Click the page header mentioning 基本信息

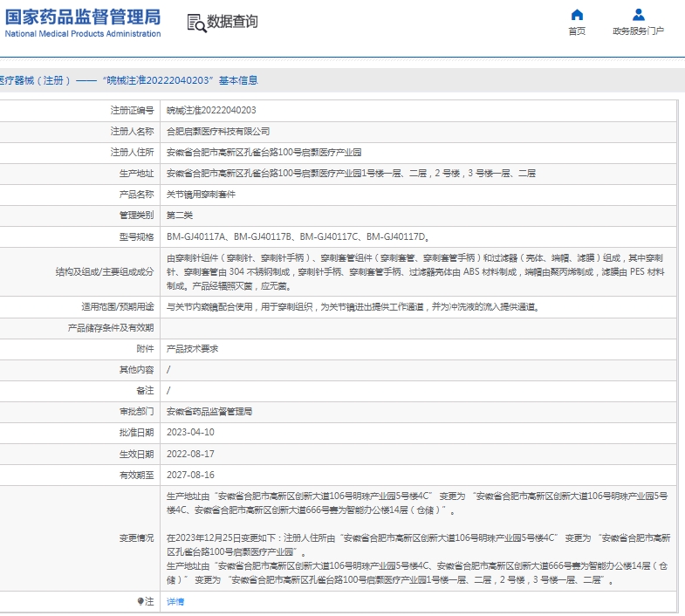(x=129, y=80)
